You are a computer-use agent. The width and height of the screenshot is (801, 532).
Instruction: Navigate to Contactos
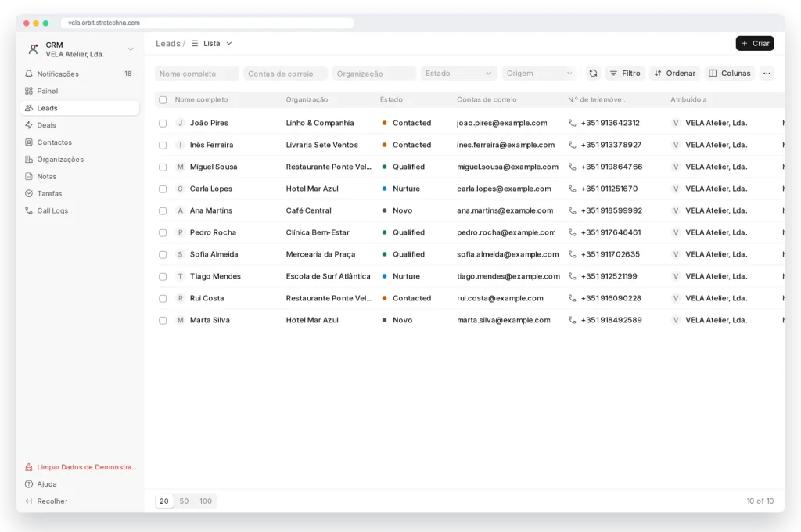point(79,142)
